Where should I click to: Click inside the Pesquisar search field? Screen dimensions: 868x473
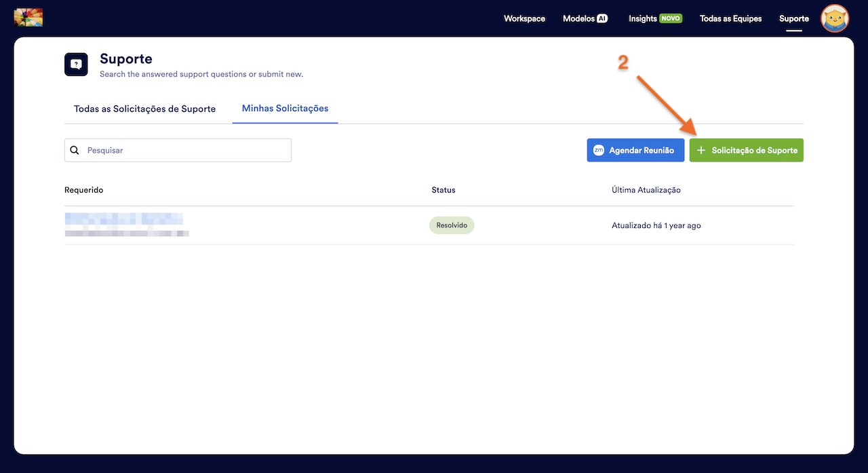click(176, 150)
